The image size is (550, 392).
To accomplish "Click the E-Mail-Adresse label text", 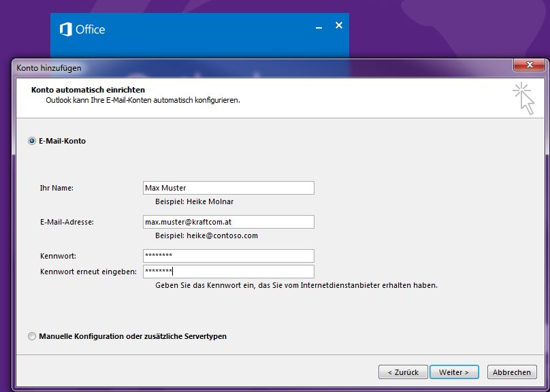I will tap(67, 222).
